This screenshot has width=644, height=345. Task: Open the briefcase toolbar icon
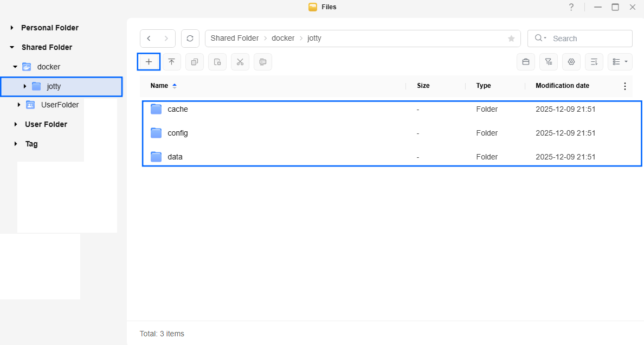(525, 62)
